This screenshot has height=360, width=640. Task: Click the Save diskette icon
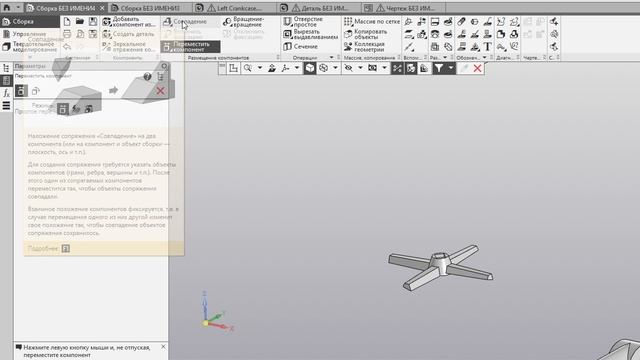pos(93,21)
